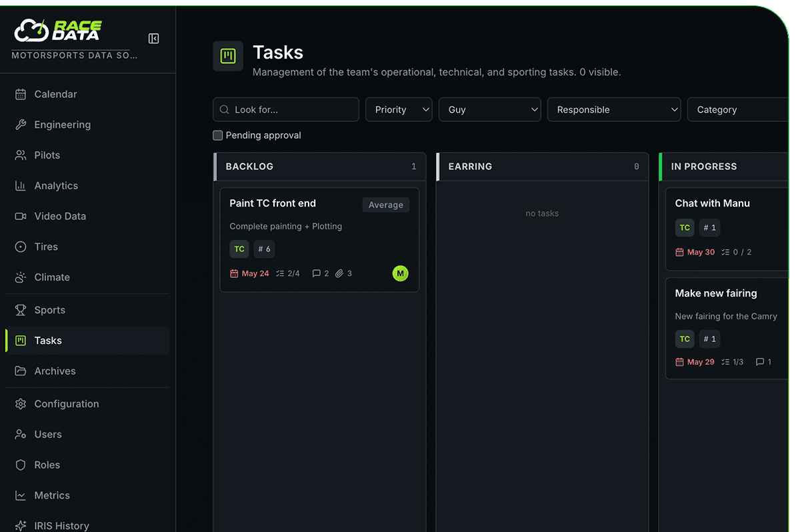Click the # 1 tag on Make new fairing
The image size is (796, 532).
pyautogui.click(x=710, y=339)
